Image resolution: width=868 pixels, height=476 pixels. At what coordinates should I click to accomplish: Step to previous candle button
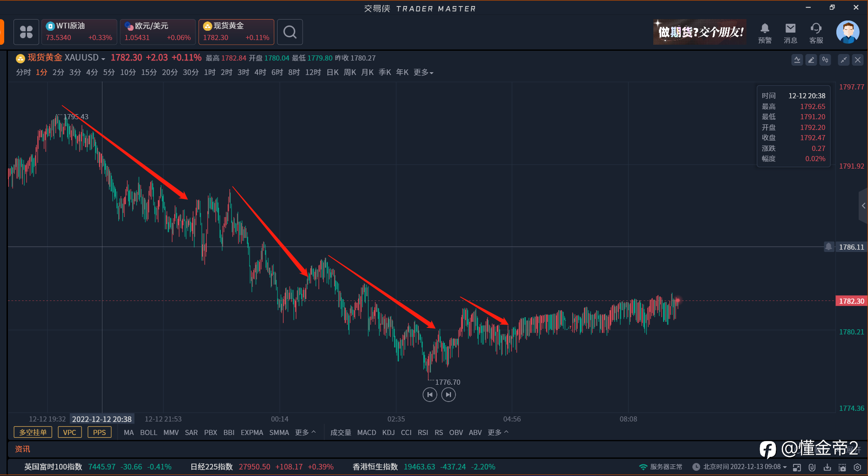[430, 394]
